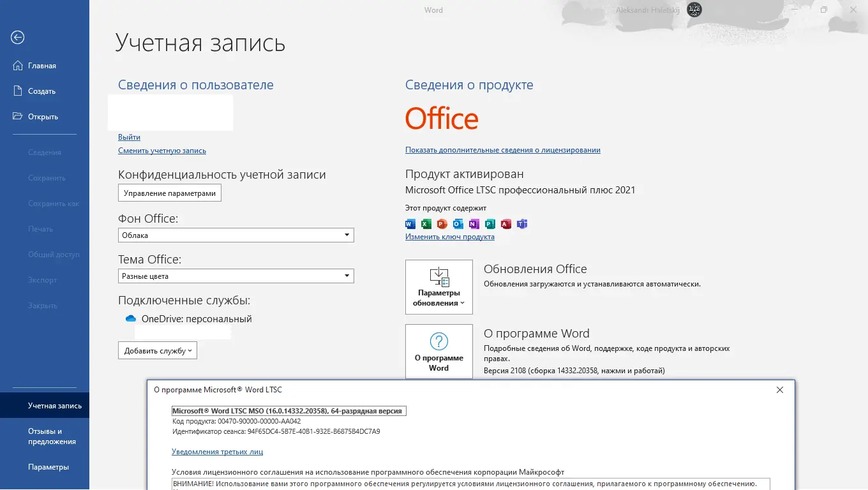Select the Access icon in the product row
The height and width of the screenshot is (490, 868).
pos(505,224)
